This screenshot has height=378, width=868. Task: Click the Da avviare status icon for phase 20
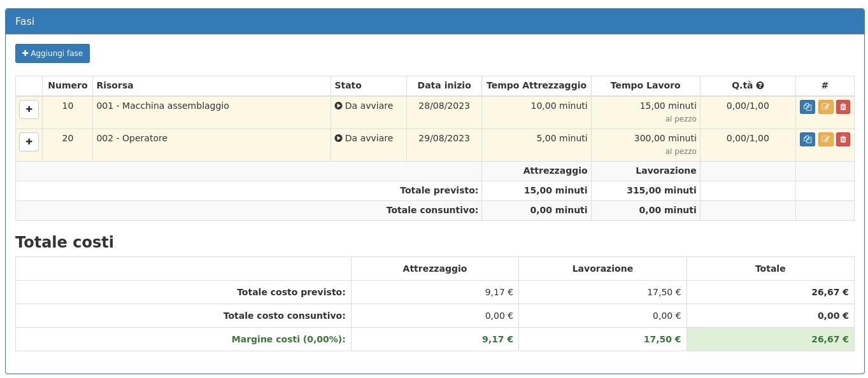click(x=338, y=139)
